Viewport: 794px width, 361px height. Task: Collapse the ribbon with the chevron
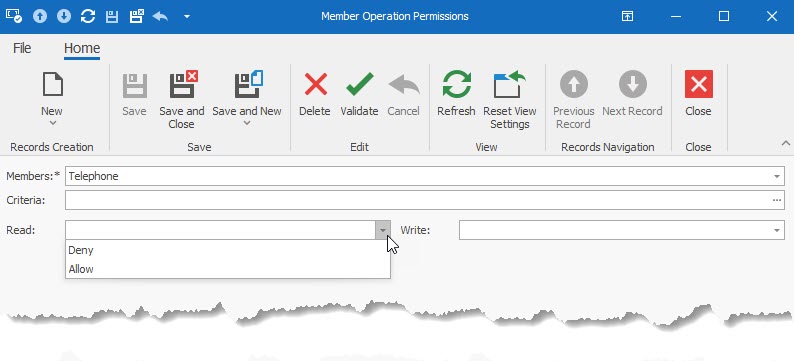(785, 143)
